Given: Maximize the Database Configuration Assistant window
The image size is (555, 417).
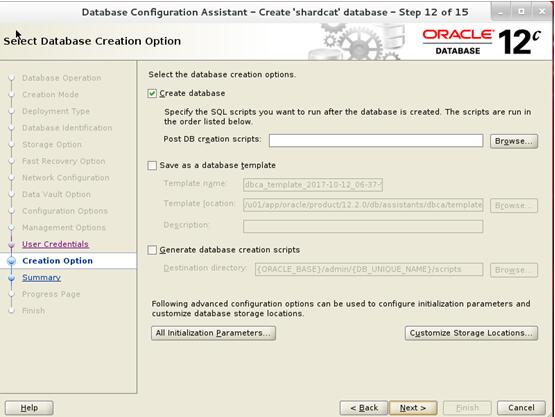Looking at the screenshot, I should point(521,12).
